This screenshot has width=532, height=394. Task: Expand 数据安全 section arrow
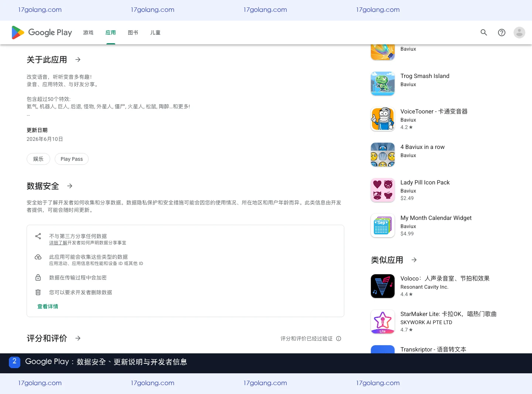click(70, 186)
